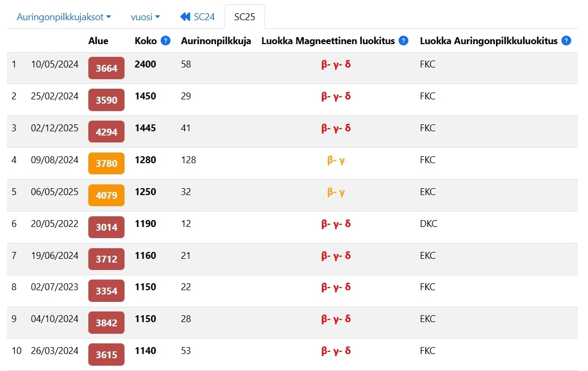Open sunspot region 3590
This screenshot has width=588, height=371.
click(x=106, y=100)
